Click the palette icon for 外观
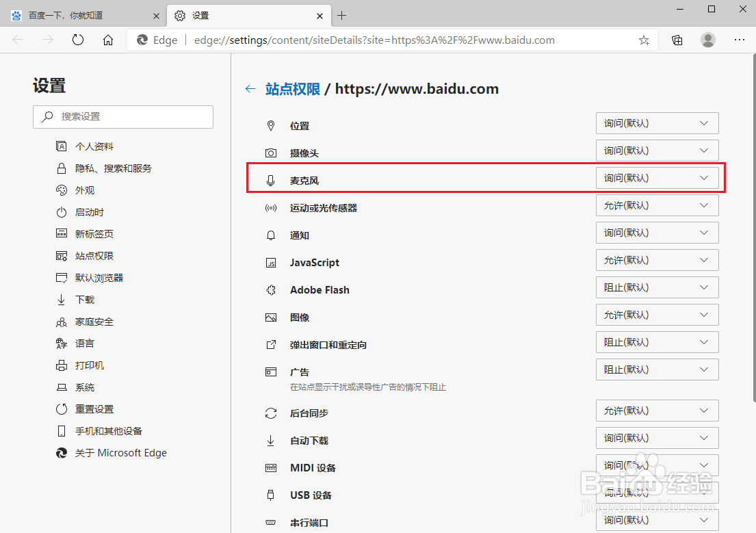This screenshot has height=533, width=756. click(61, 190)
